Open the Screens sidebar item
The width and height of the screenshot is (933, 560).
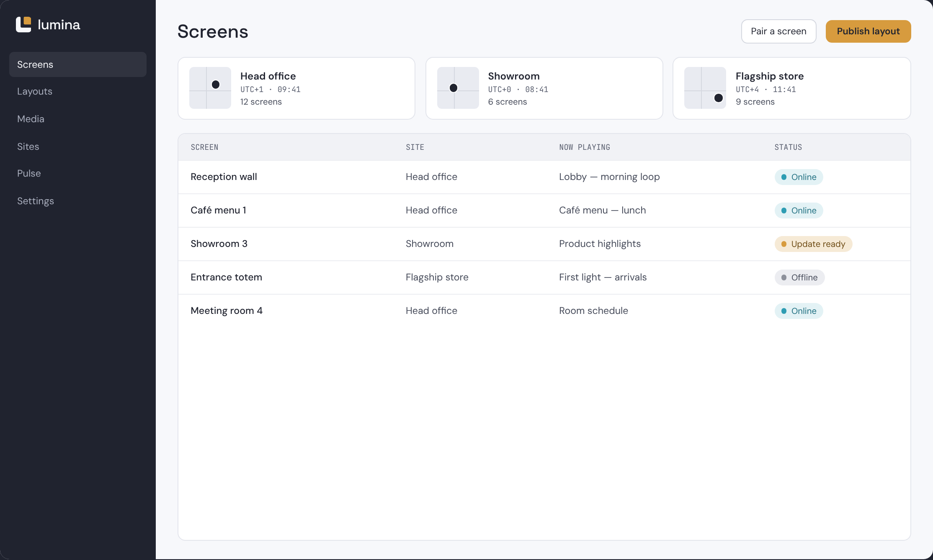pyautogui.click(x=78, y=64)
